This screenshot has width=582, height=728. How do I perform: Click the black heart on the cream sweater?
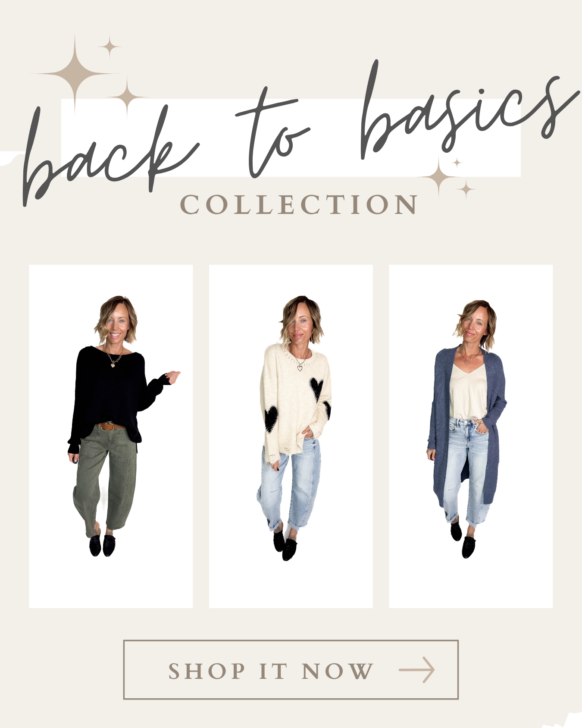tap(316, 389)
